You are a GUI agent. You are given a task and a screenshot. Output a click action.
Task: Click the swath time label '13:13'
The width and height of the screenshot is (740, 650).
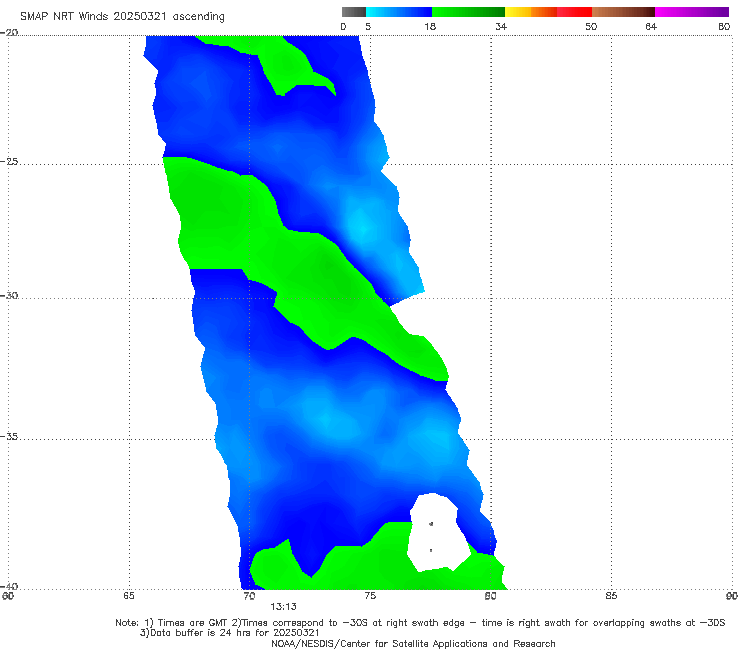click(283, 607)
